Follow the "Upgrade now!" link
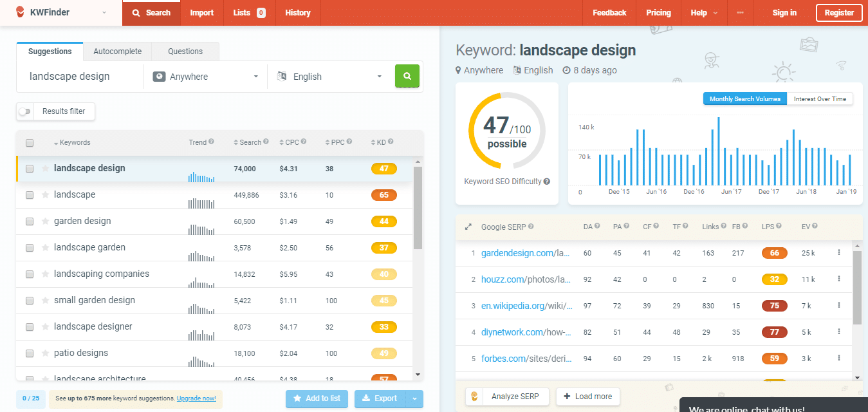 (196, 398)
